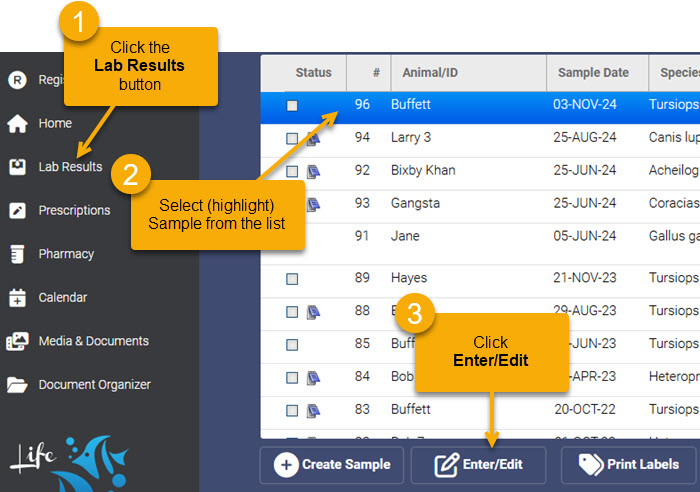Select the Jane sample row name

tap(405, 236)
